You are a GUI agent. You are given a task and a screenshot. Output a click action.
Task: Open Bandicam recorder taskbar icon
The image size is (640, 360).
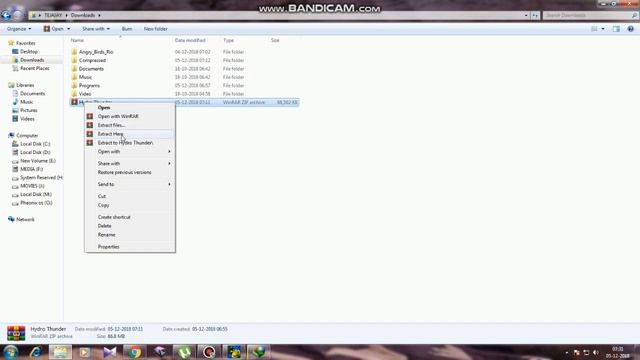[209, 352]
